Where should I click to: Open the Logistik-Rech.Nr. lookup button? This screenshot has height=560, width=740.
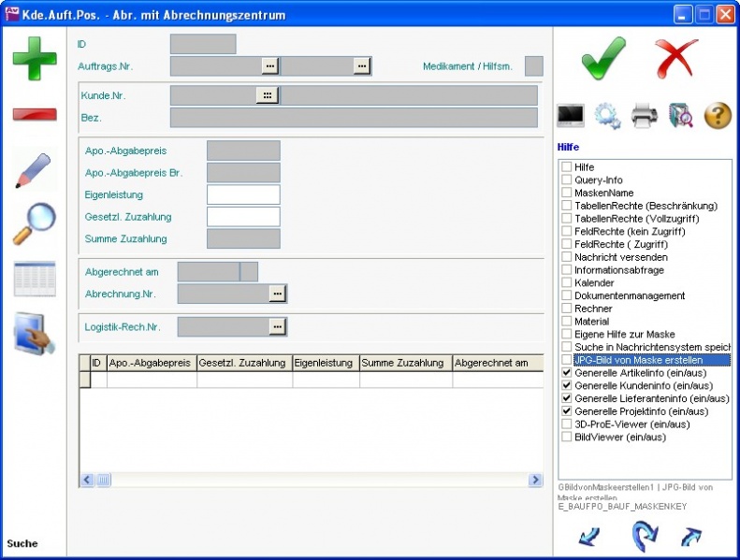pos(277,326)
